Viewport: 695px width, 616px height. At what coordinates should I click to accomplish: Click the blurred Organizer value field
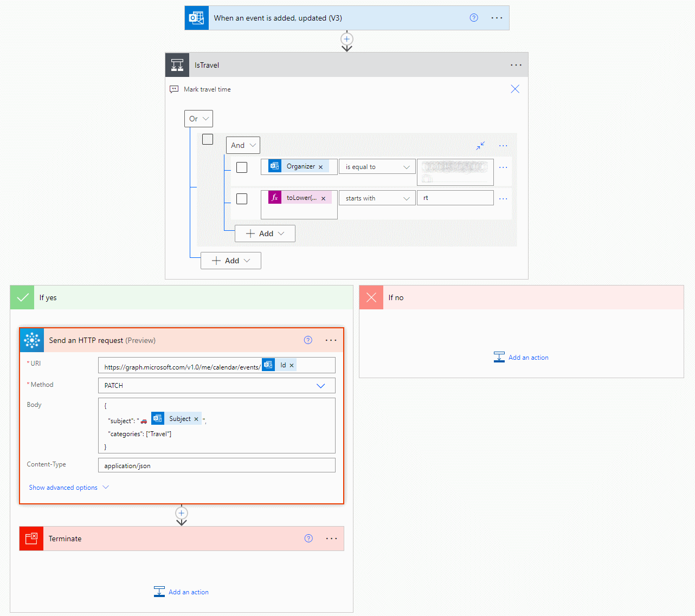tap(455, 172)
